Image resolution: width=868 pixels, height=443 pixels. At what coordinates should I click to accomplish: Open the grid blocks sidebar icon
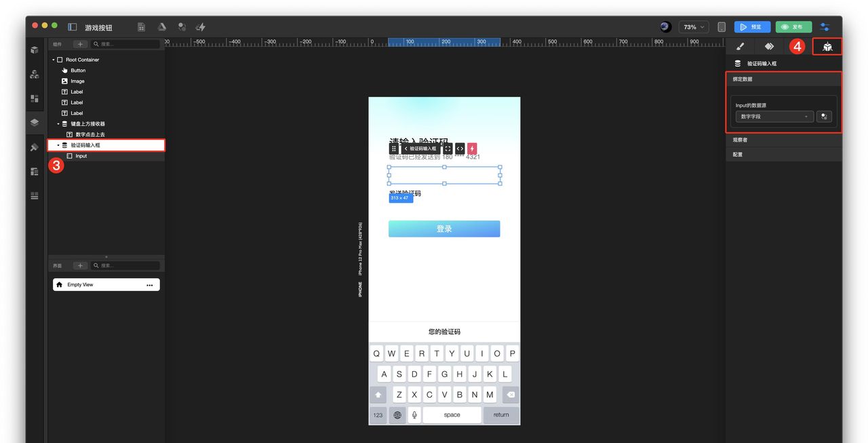coord(34,98)
